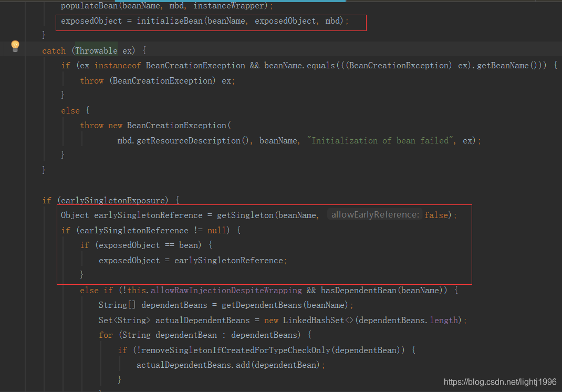Image resolution: width=562 pixels, height=392 pixels.
Task: Click the else keyword before opening brace
Action: 70,110
